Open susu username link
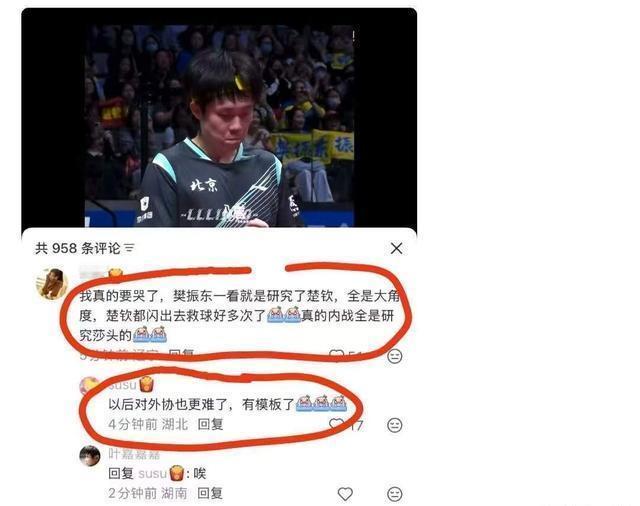The width and height of the screenshot is (640, 506). click(x=122, y=384)
